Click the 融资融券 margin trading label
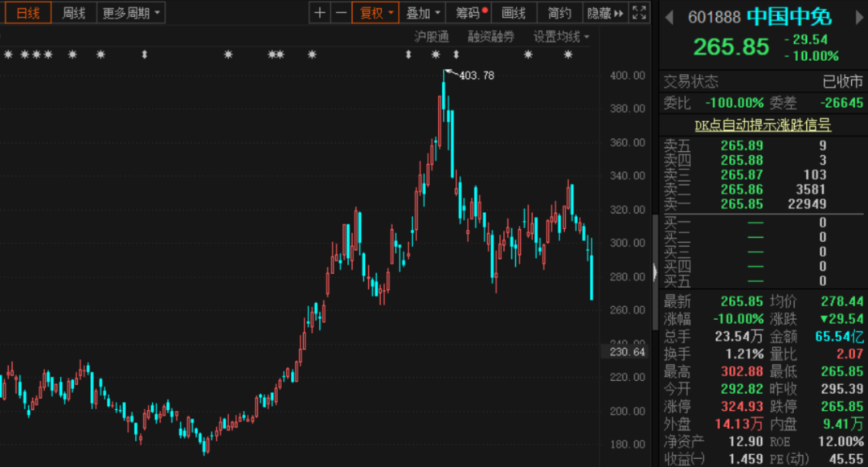Image resolution: width=868 pixels, height=467 pixels. tap(491, 36)
